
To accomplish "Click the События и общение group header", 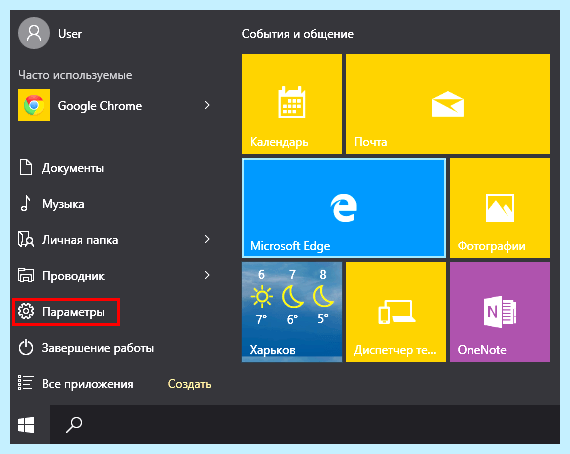I will tap(297, 34).
